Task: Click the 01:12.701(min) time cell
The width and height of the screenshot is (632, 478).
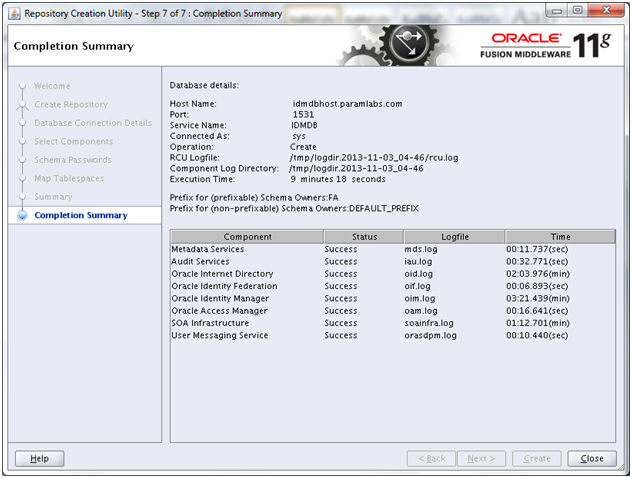Action: click(538, 323)
